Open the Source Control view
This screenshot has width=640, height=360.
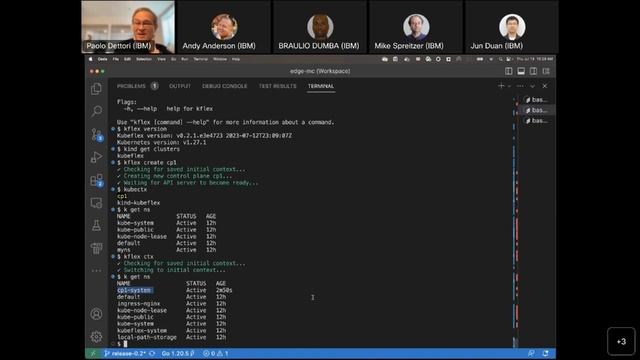97,134
